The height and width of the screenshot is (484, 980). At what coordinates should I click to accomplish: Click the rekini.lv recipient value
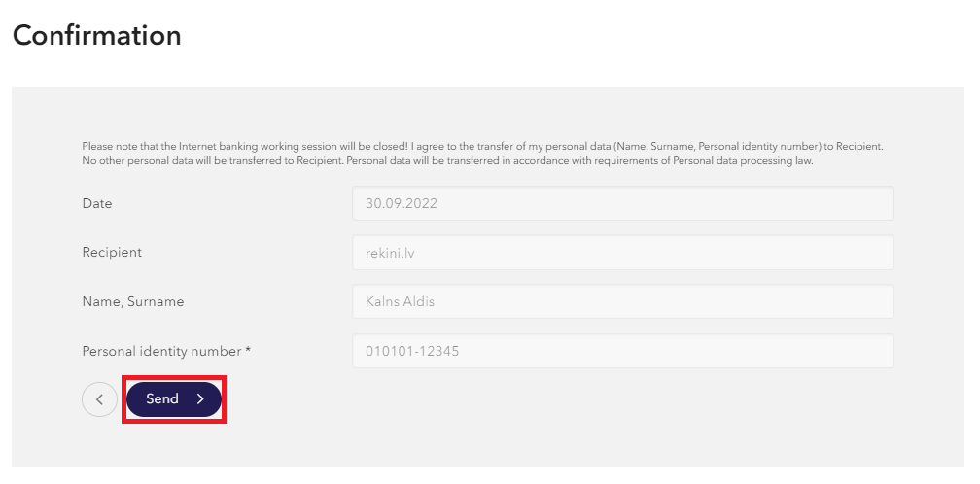(x=390, y=253)
